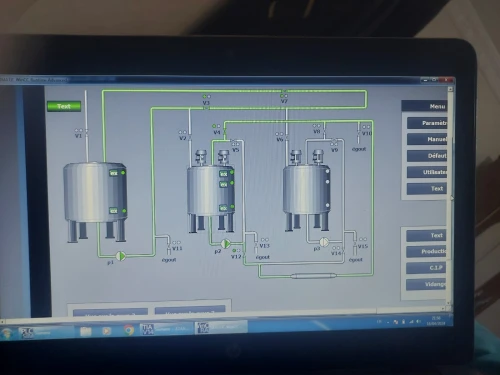Click the vertical scrollbar of the runtime window
Screen dimensions: 500x375
click(450, 196)
